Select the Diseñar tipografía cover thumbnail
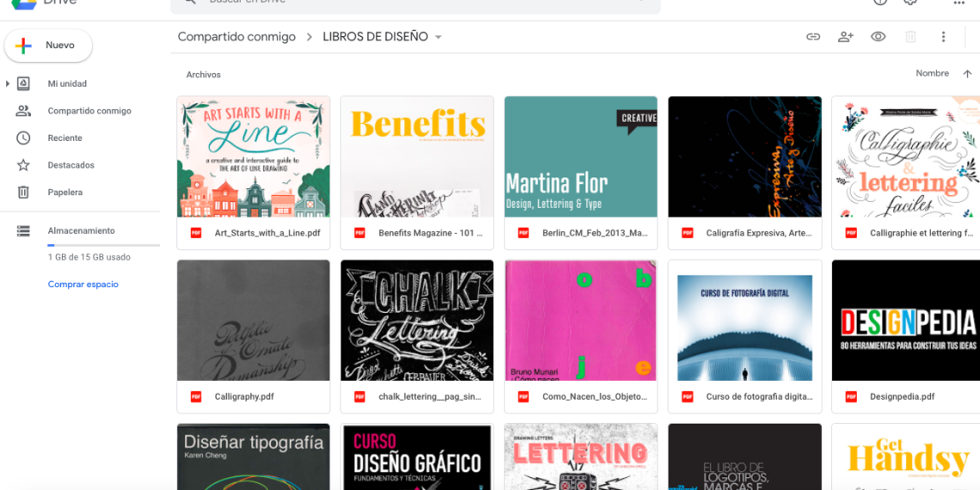 pos(253,456)
